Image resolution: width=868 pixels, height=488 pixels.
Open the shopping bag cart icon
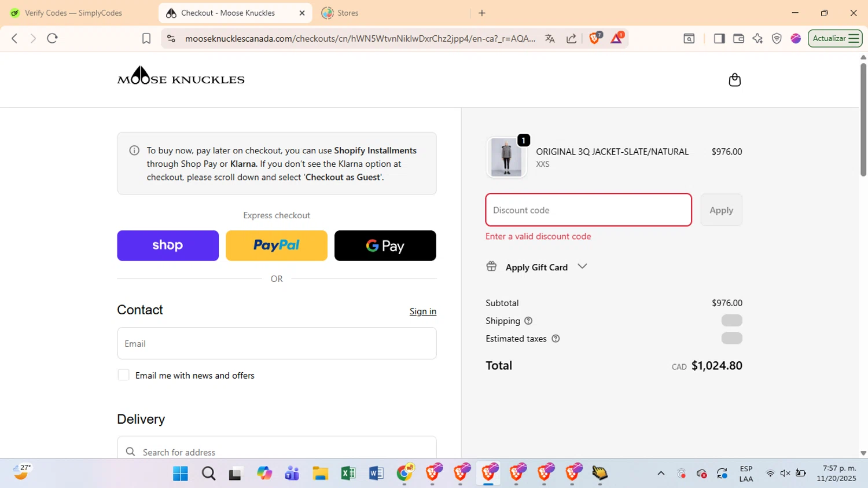coord(734,80)
